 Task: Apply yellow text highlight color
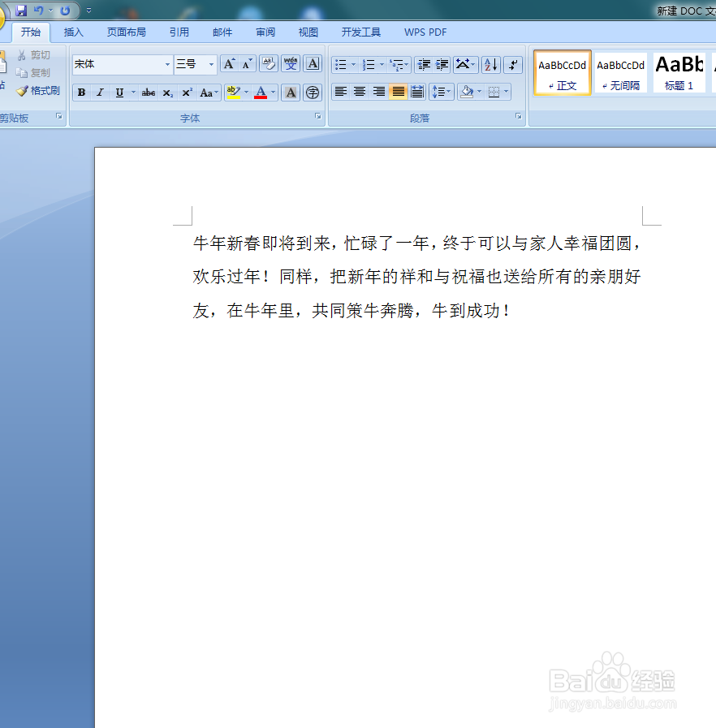[234, 93]
